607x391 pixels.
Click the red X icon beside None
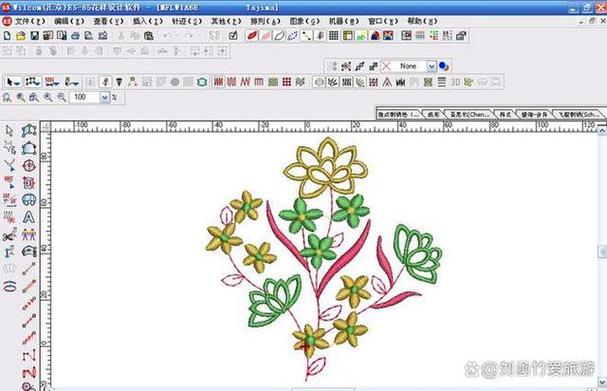tap(386, 67)
